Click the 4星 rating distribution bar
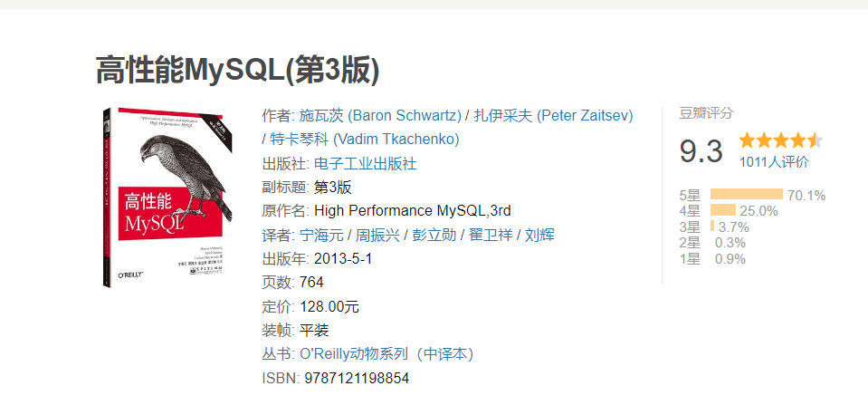This screenshot has width=868, height=405. coord(723,210)
